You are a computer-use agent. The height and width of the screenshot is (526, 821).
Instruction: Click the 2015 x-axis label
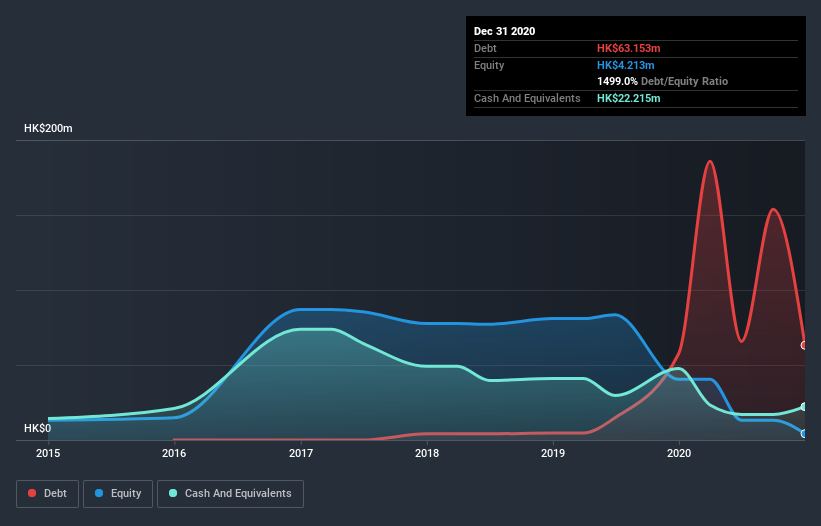click(48, 453)
